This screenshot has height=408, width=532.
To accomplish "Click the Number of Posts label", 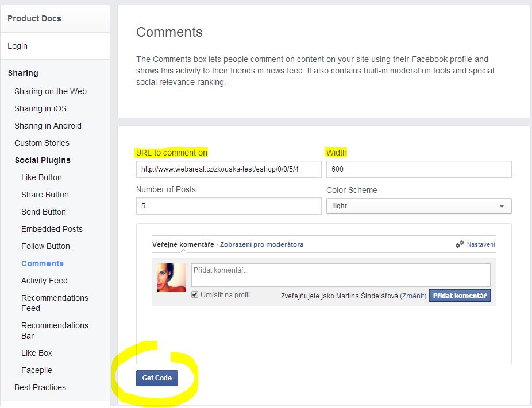I will (x=166, y=189).
